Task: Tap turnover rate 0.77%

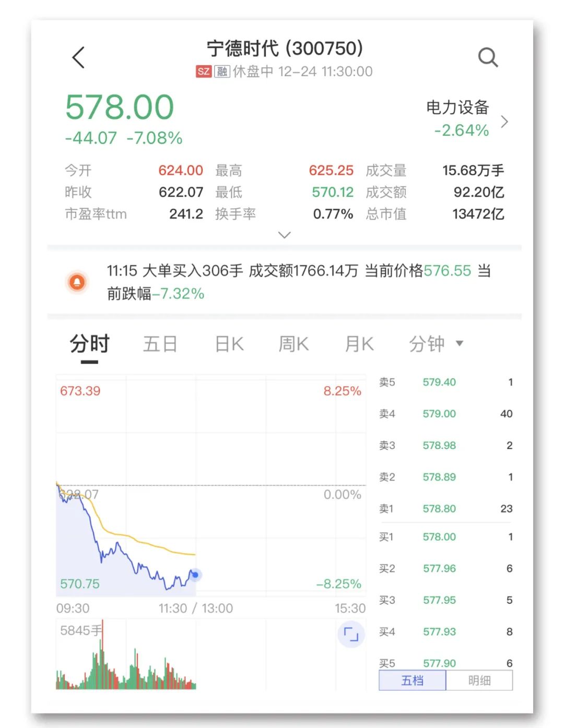Action: pyautogui.click(x=333, y=214)
